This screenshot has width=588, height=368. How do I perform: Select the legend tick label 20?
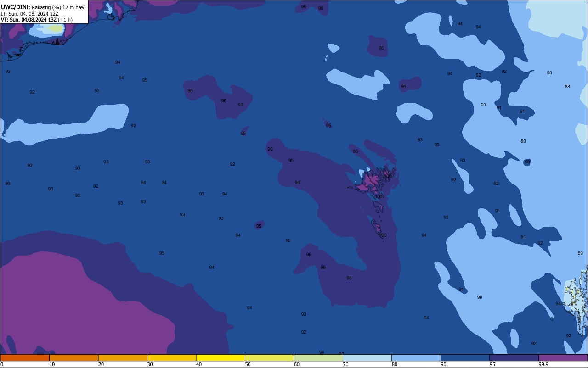[101, 364]
